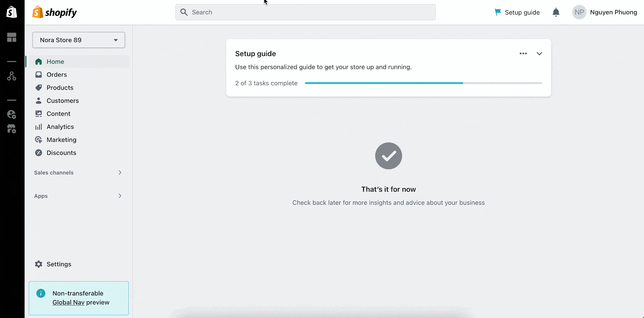Click the completed checkmark circle icon
The width and height of the screenshot is (644, 318).
point(388,156)
